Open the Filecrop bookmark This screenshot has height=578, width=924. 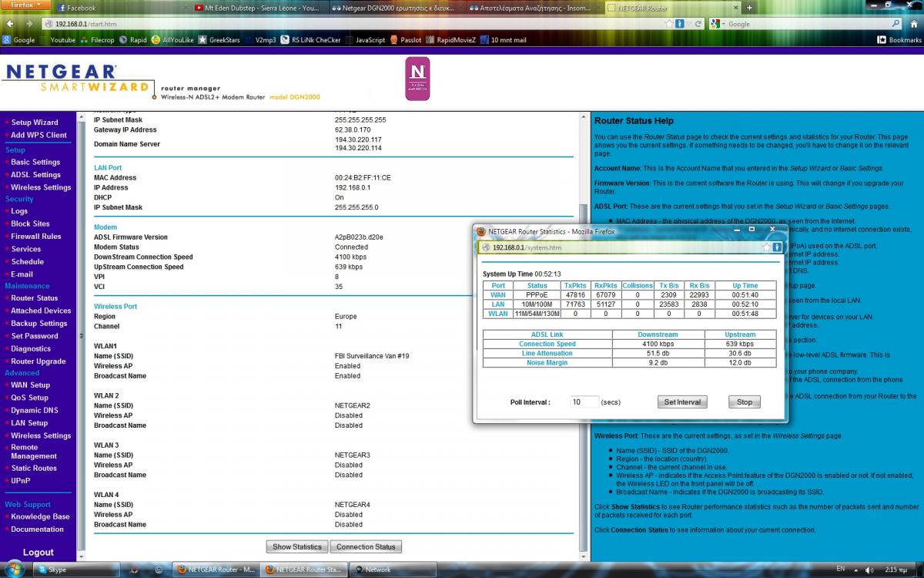[97, 39]
